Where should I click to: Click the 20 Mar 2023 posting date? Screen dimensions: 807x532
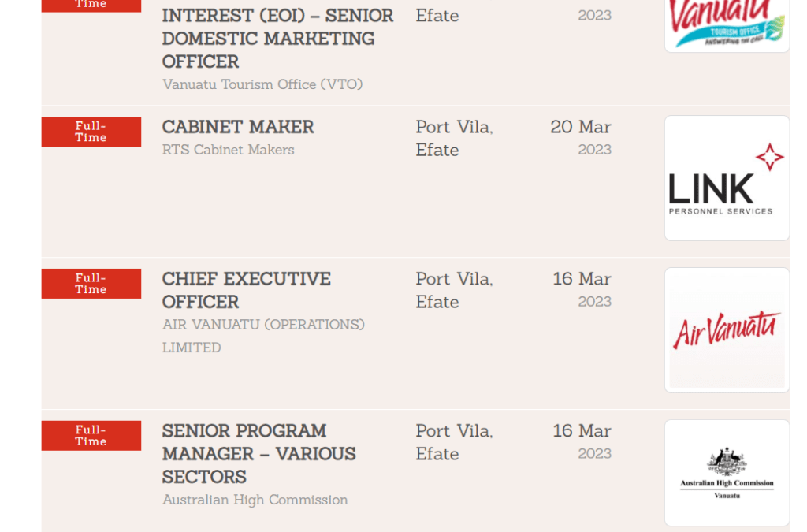581,137
